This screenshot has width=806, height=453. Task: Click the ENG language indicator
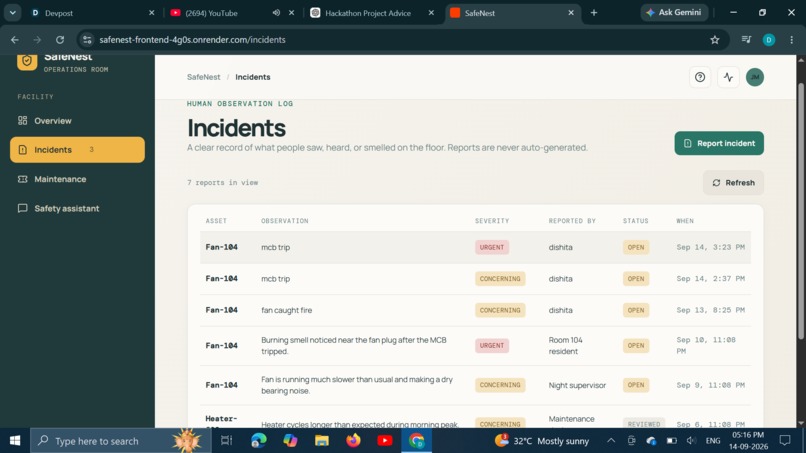(x=712, y=441)
